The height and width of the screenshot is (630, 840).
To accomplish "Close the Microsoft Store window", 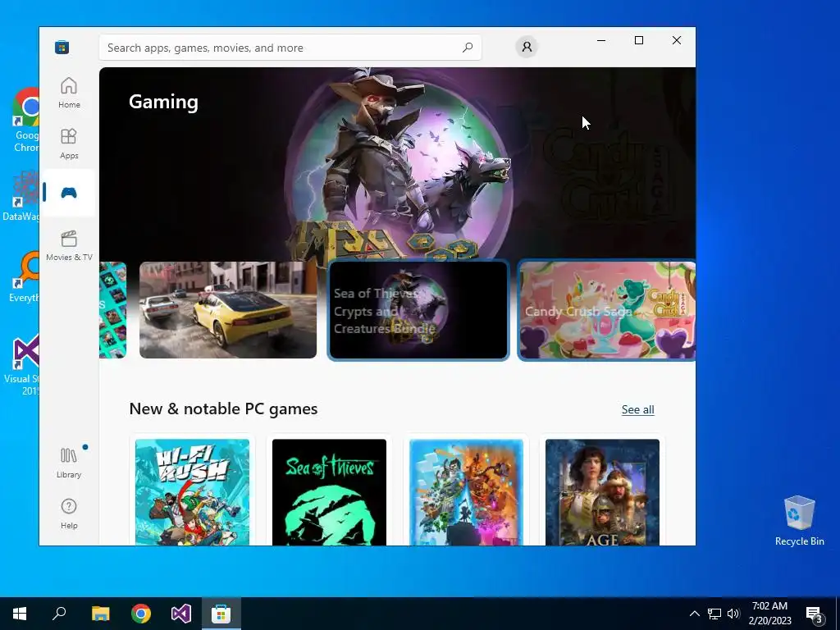I will coord(677,41).
